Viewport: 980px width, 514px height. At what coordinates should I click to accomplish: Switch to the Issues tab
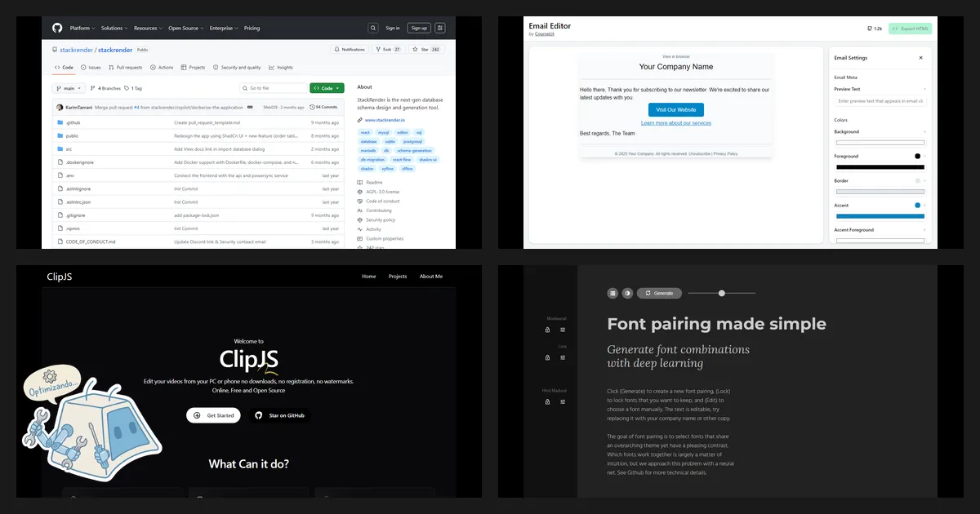tap(91, 68)
